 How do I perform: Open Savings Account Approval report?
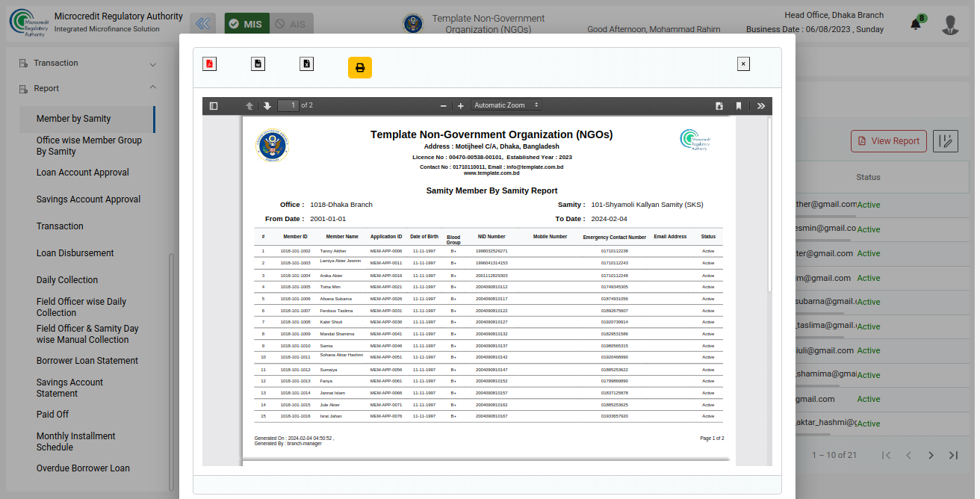tap(89, 199)
